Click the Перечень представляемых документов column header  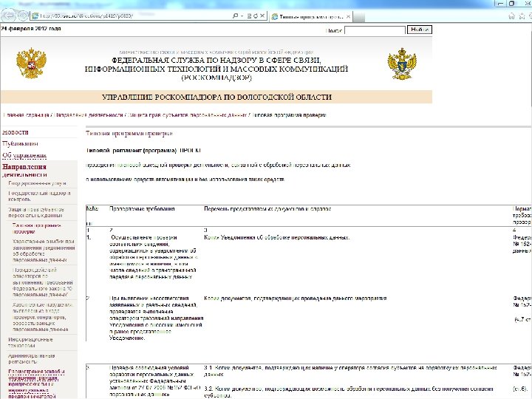point(267,209)
